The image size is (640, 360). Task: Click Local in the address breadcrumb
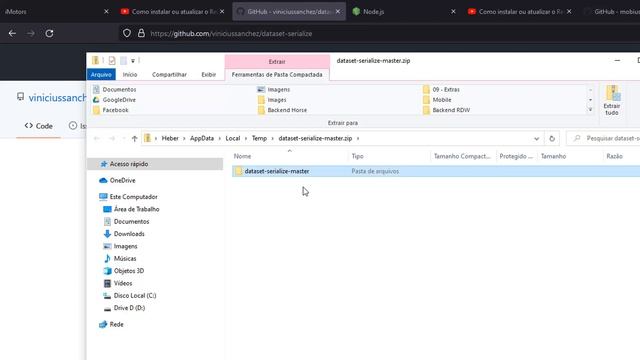pyautogui.click(x=233, y=138)
